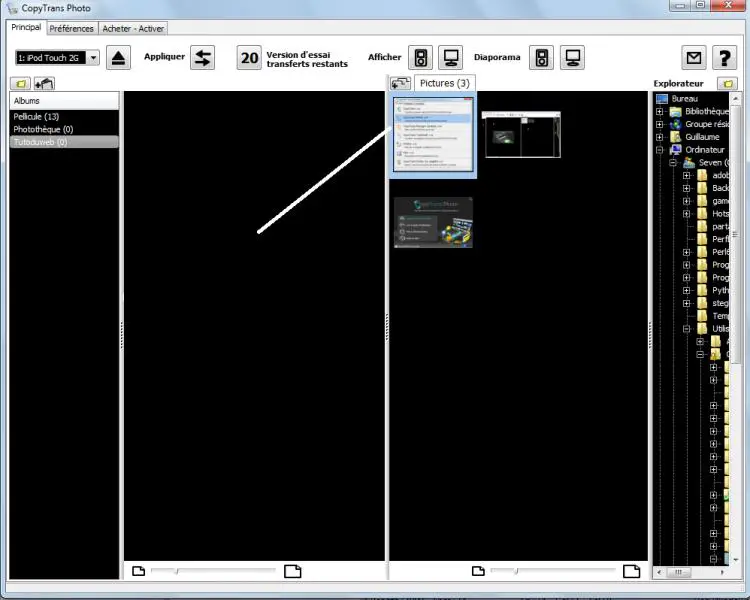Click large thumbnail icon under iPod pane

point(293,571)
